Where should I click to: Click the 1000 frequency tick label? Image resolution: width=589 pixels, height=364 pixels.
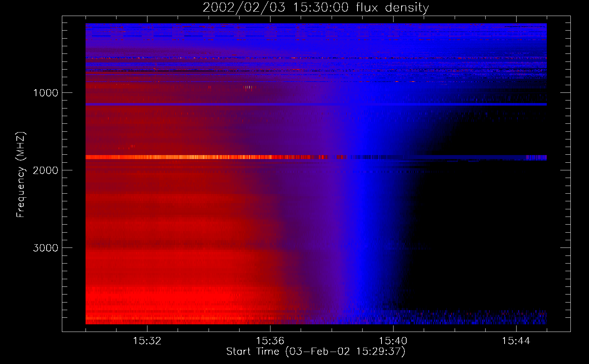click(x=46, y=93)
